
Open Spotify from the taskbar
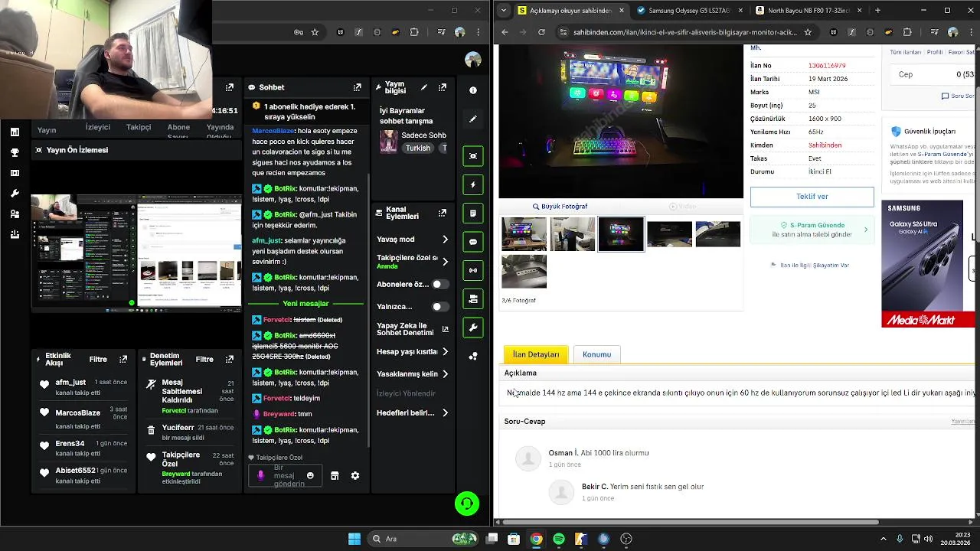(x=559, y=539)
